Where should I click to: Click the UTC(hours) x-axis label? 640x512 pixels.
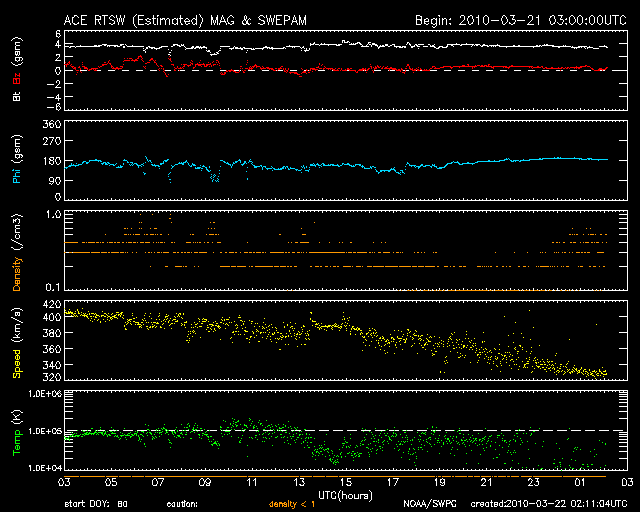(x=346, y=494)
